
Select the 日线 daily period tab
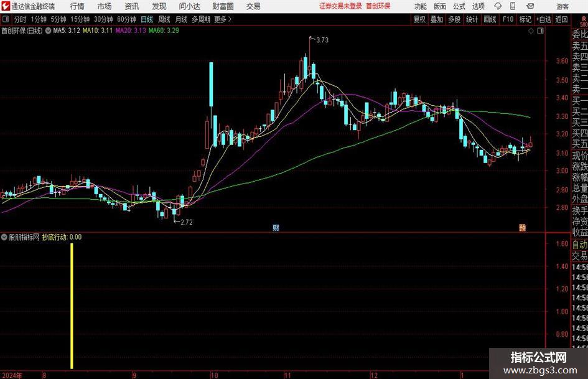pyautogui.click(x=147, y=19)
